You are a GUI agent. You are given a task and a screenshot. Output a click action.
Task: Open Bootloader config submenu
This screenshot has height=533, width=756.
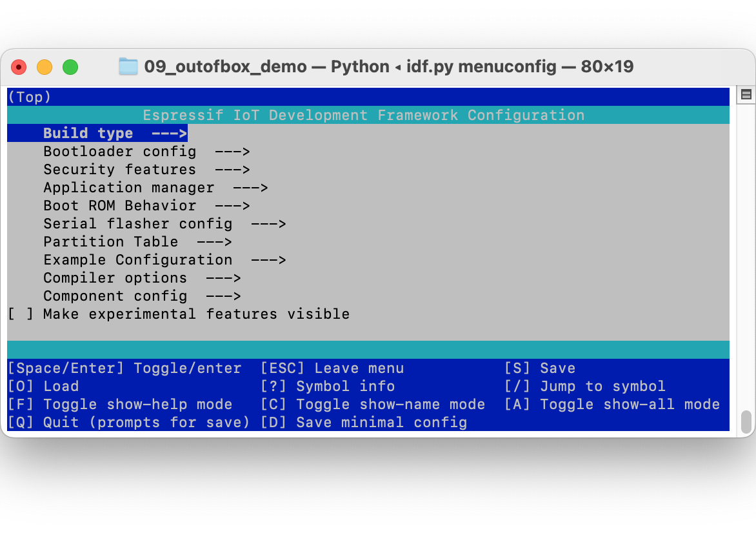tap(146, 152)
